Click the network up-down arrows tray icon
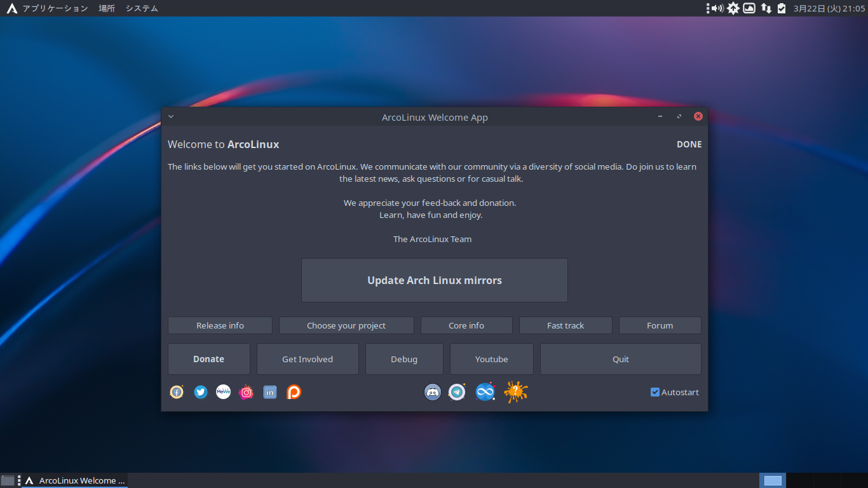The height and width of the screenshot is (488, 868). pos(766,8)
